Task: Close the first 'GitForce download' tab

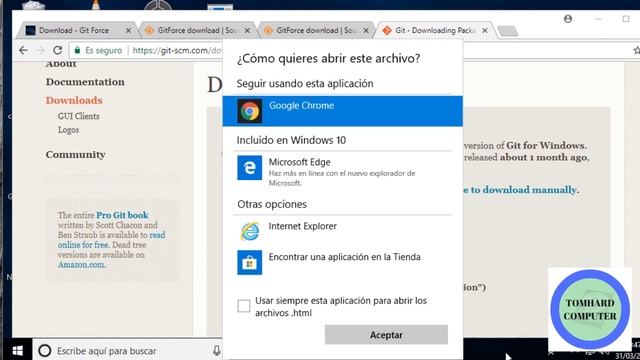Action: (247, 31)
